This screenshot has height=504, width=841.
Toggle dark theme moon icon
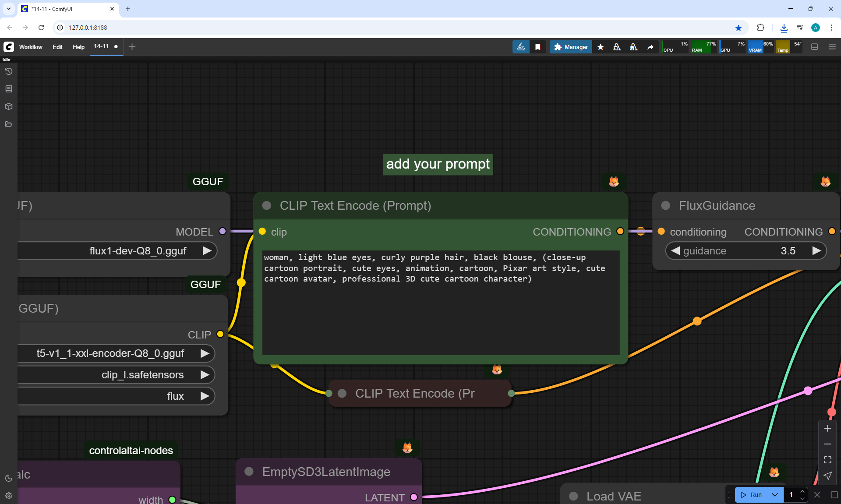point(8,478)
